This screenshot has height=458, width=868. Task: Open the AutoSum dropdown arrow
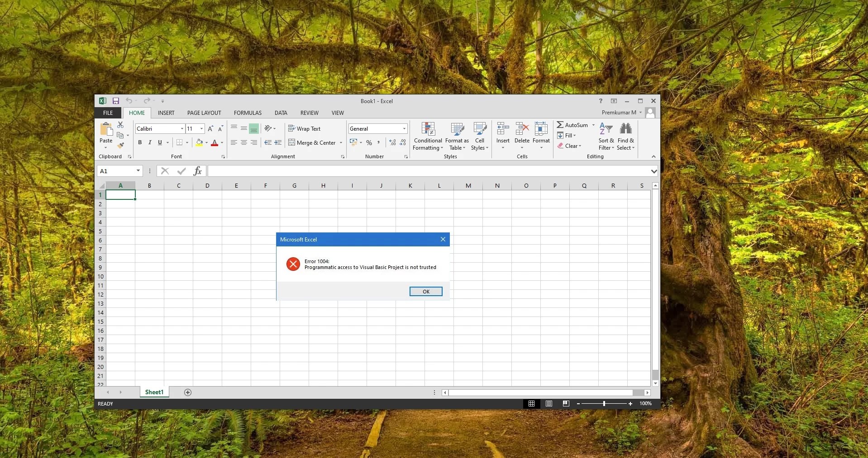tap(593, 125)
